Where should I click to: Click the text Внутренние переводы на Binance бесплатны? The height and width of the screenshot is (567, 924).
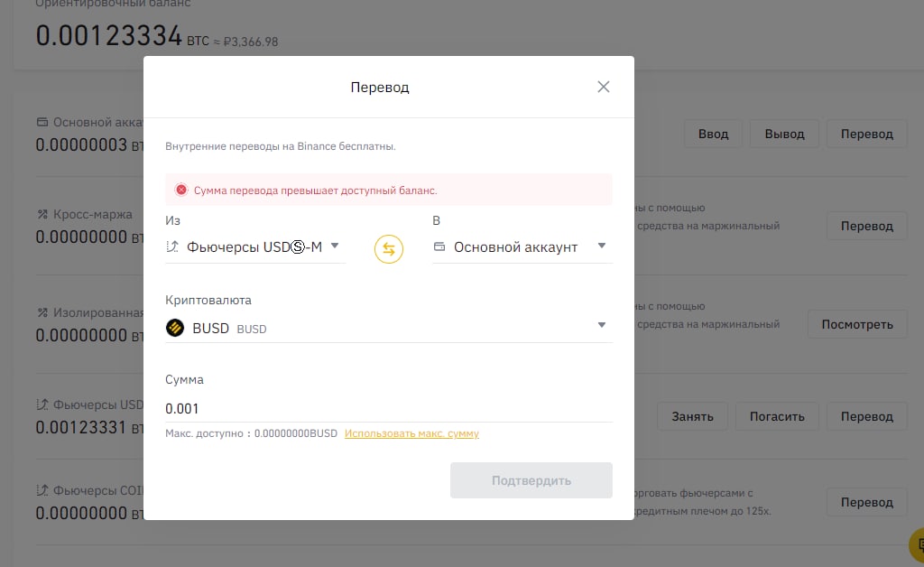[x=280, y=146]
